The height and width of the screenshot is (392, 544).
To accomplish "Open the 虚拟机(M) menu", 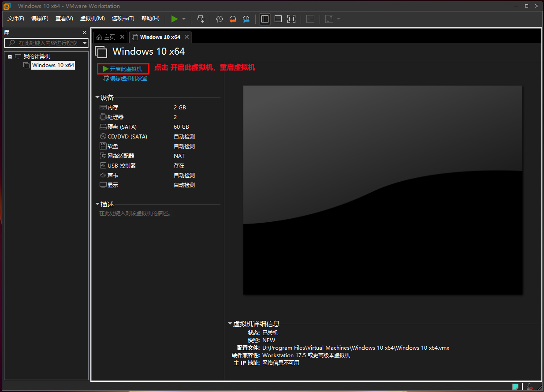I will (92, 19).
